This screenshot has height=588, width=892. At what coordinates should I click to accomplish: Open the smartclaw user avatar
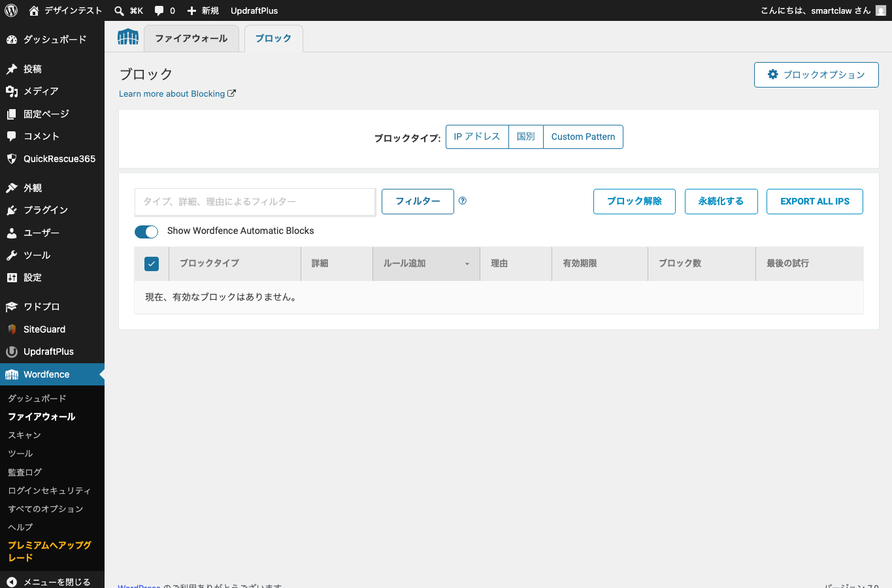881,10
